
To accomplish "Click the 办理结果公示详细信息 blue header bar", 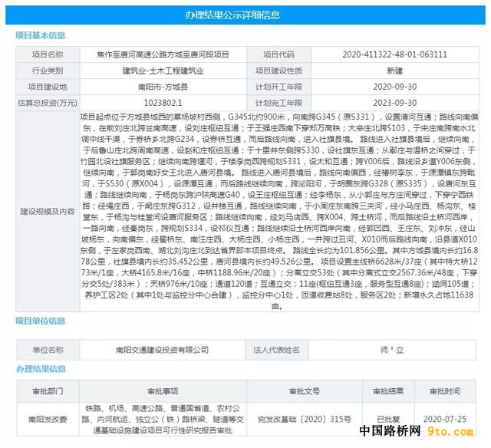I will coord(245,15).
